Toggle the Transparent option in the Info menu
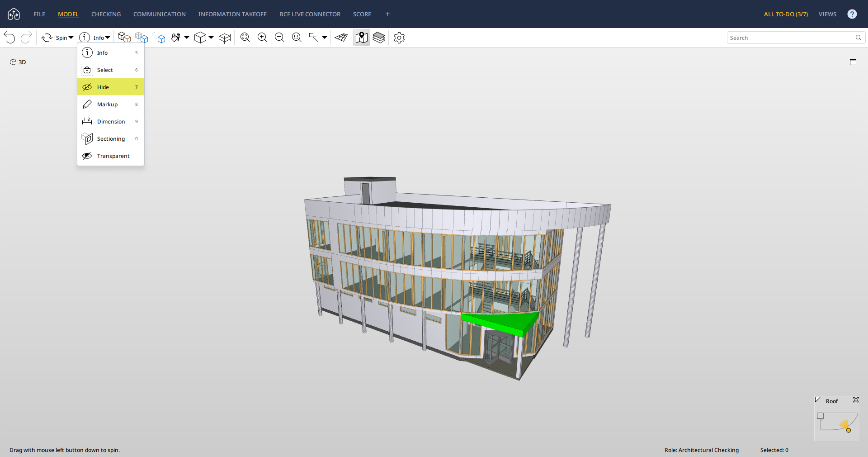This screenshot has width=868, height=457. click(113, 156)
